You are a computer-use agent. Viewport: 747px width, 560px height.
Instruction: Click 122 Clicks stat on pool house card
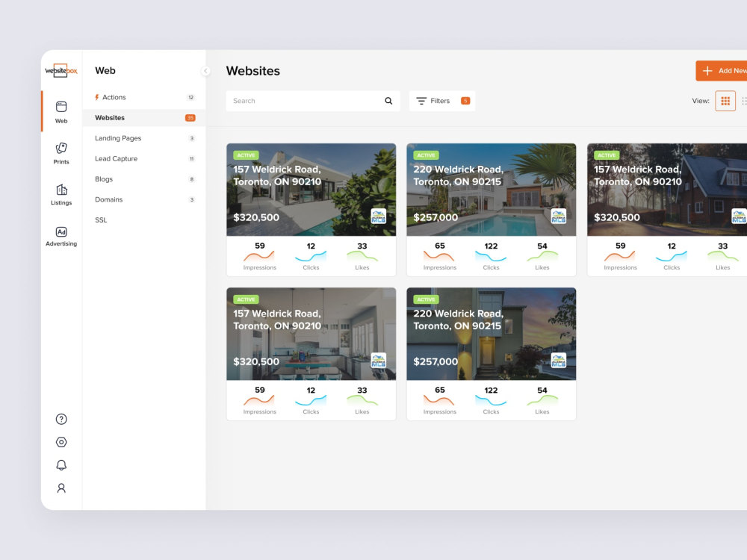(491, 256)
